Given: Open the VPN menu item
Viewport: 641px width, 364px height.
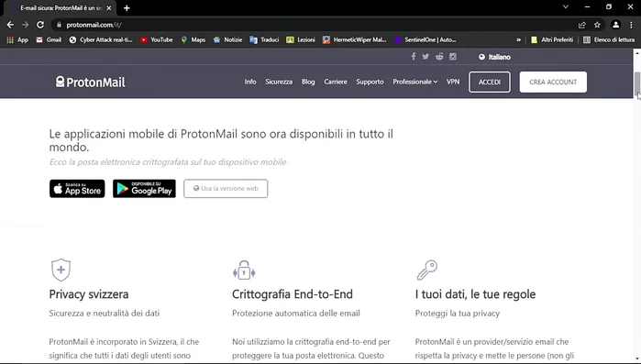Looking at the screenshot, I should pyautogui.click(x=453, y=82).
